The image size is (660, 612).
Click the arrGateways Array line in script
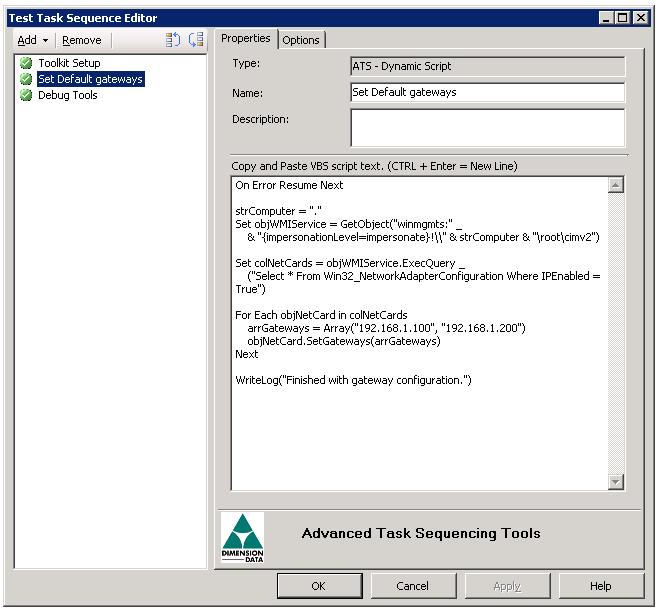386,328
